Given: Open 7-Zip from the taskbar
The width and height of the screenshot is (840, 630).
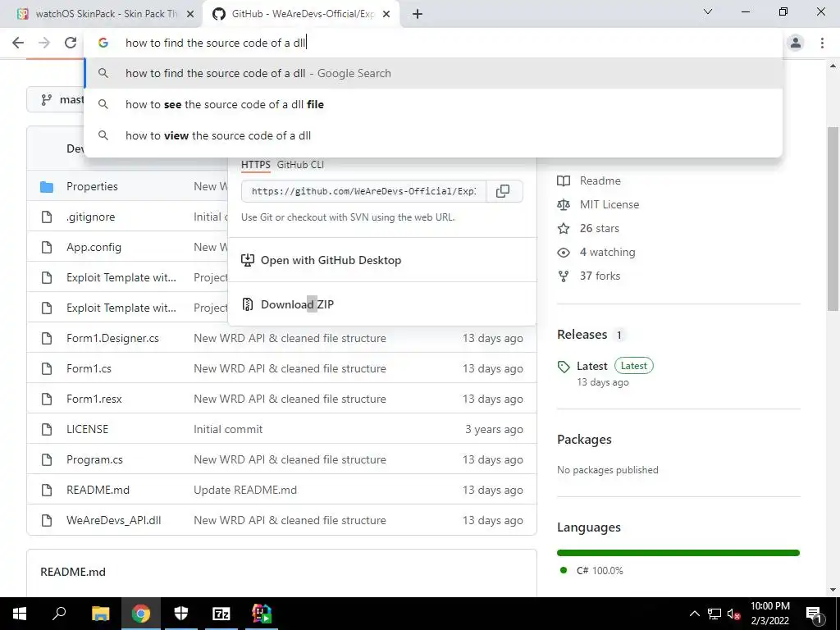Looking at the screenshot, I should point(221,614).
